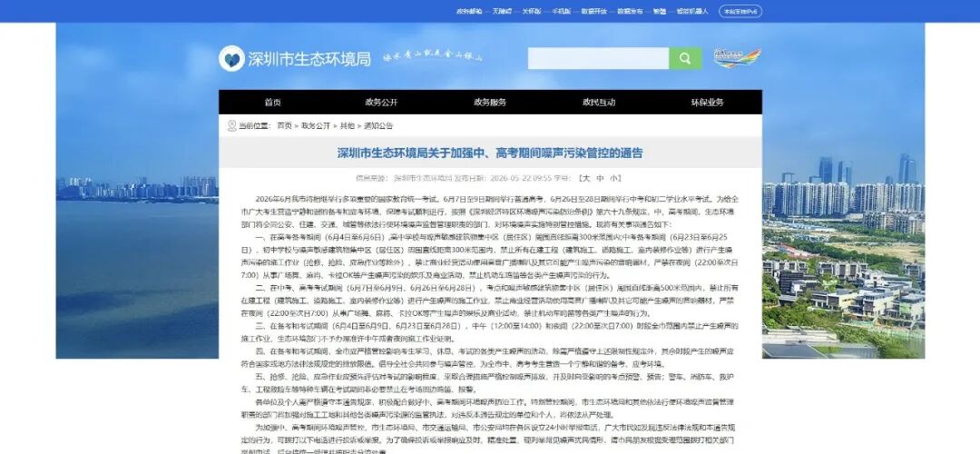Image resolution: width=980 pixels, height=454 pixels.
Task: Click the calligraphy slogan beside the site name
Action: tap(433, 56)
